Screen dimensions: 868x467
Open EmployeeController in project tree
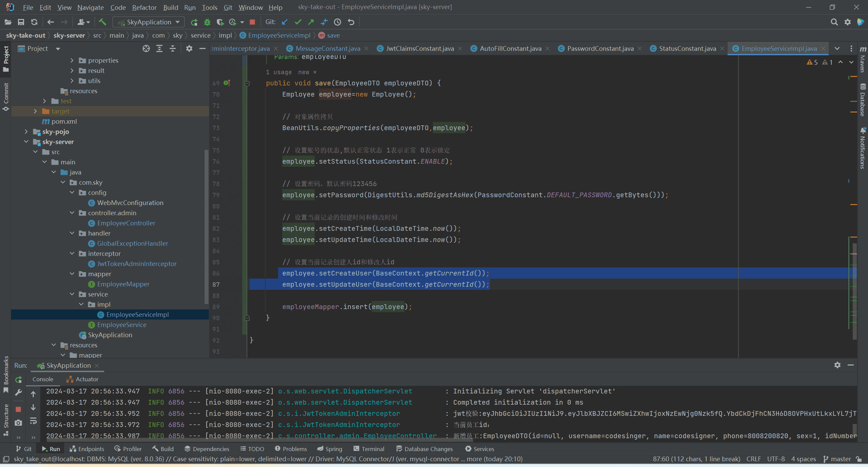(x=126, y=223)
